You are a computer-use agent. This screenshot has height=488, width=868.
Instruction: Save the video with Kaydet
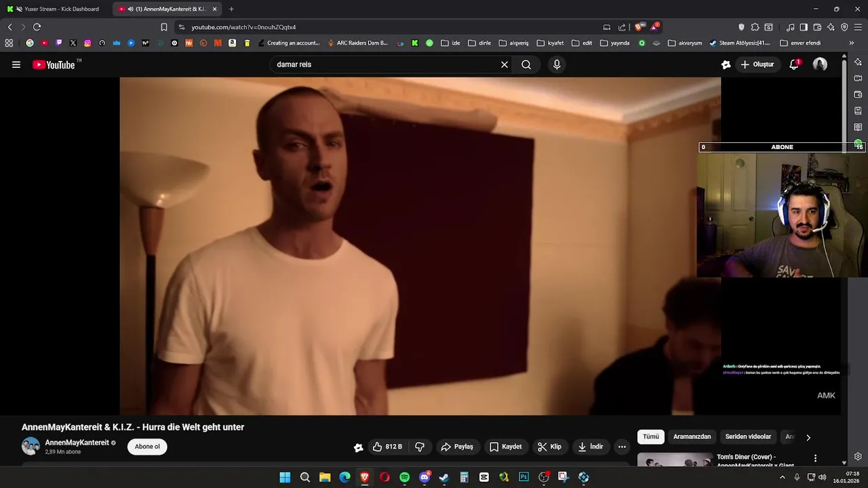tap(506, 447)
